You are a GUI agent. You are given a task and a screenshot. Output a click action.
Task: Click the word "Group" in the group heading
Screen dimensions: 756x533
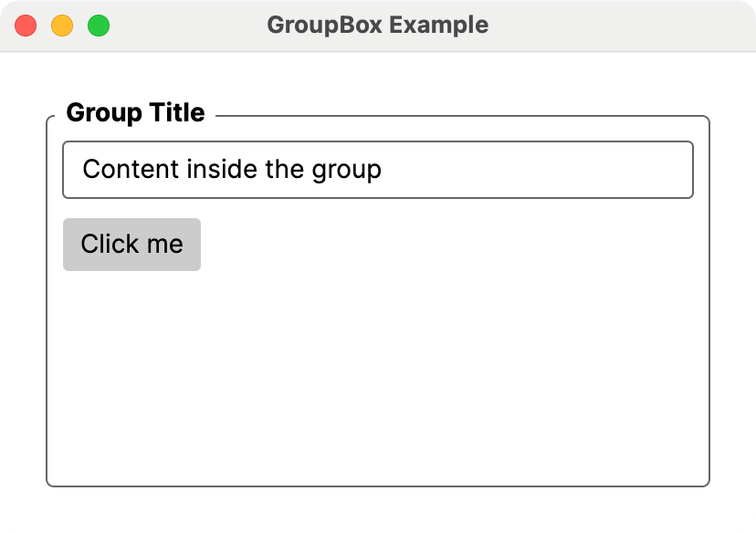click(103, 113)
